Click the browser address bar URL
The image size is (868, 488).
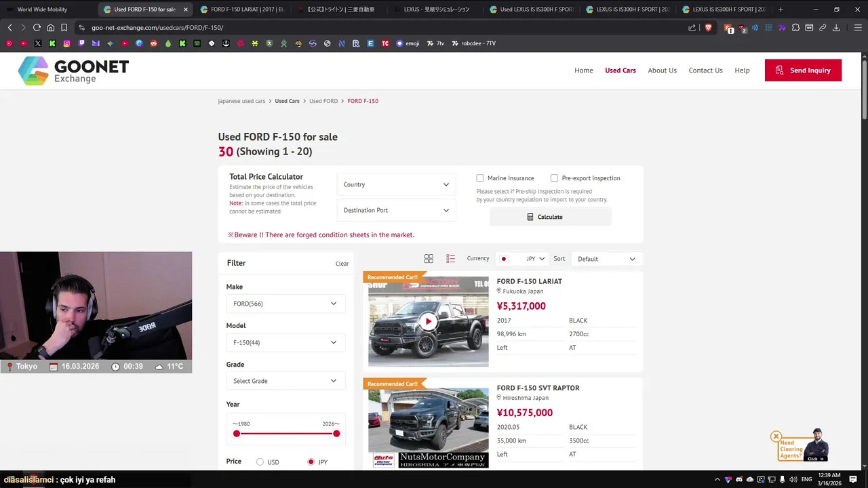tap(157, 28)
